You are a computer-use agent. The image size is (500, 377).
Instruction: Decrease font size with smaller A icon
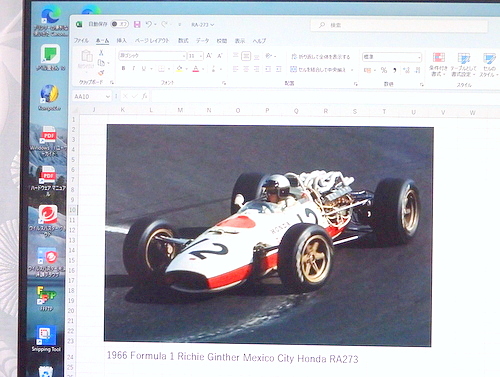(x=220, y=56)
